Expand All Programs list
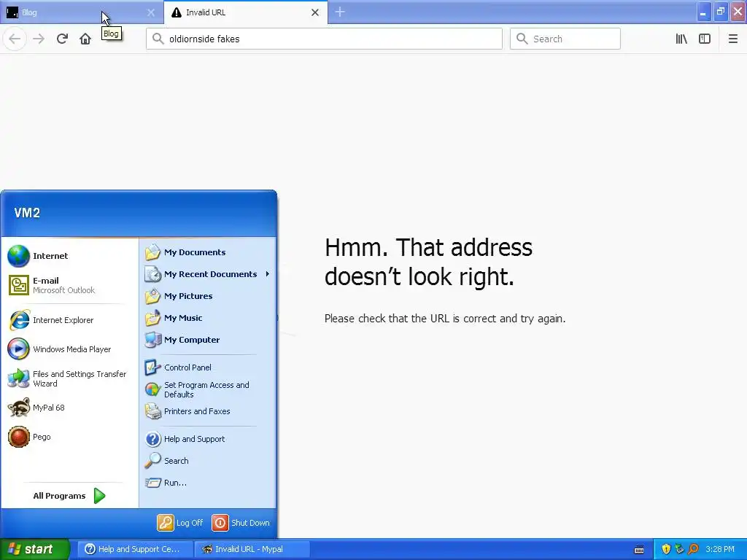 coord(69,496)
